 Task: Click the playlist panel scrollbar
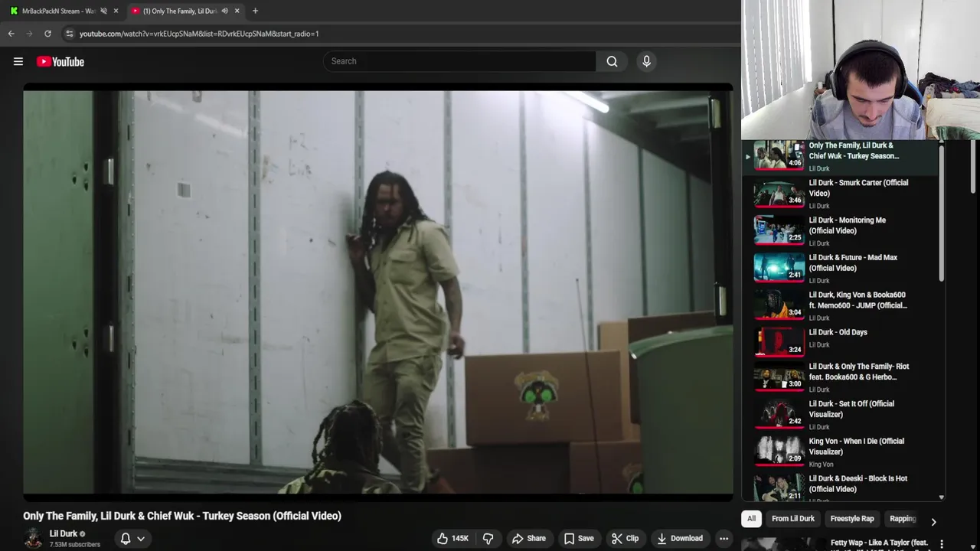[x=941, y=214]
